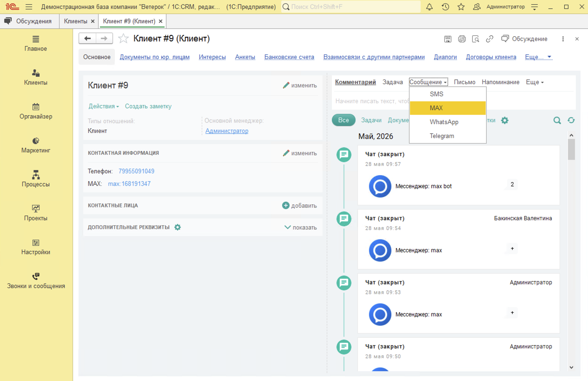
Task: Open Главное section in sidebar
Action: tap(36, 43)
